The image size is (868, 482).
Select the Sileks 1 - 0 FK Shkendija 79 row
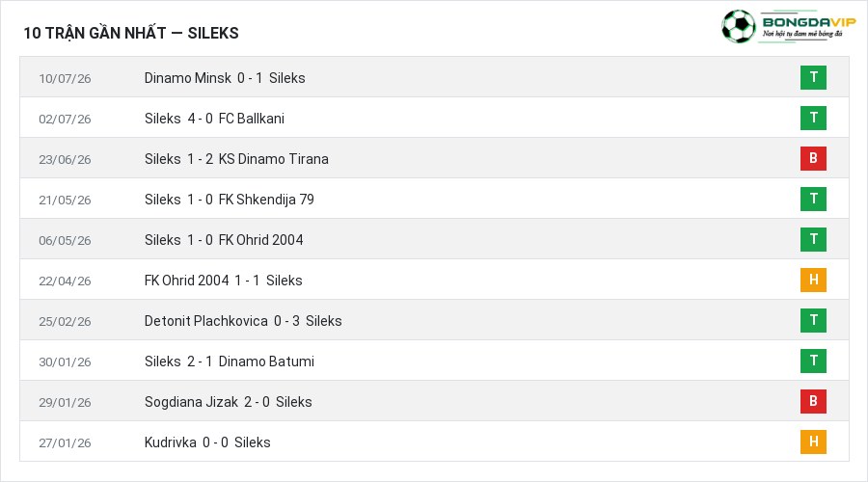435,199
